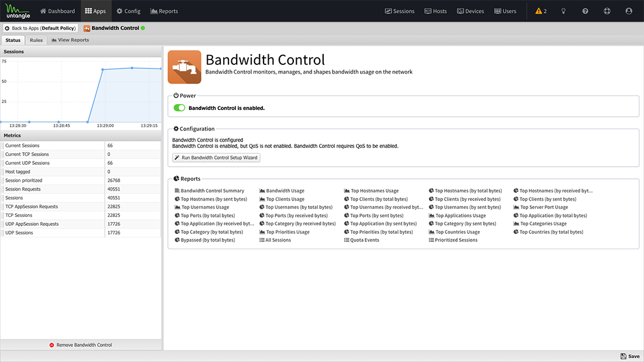This screenshot has width=644, height=362.
Task: Click Remove Bandwidth Control button
Action: [81, 345]
